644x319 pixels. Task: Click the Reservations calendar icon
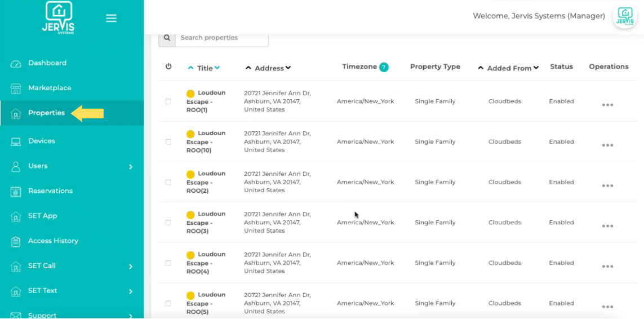coord(16,192)
